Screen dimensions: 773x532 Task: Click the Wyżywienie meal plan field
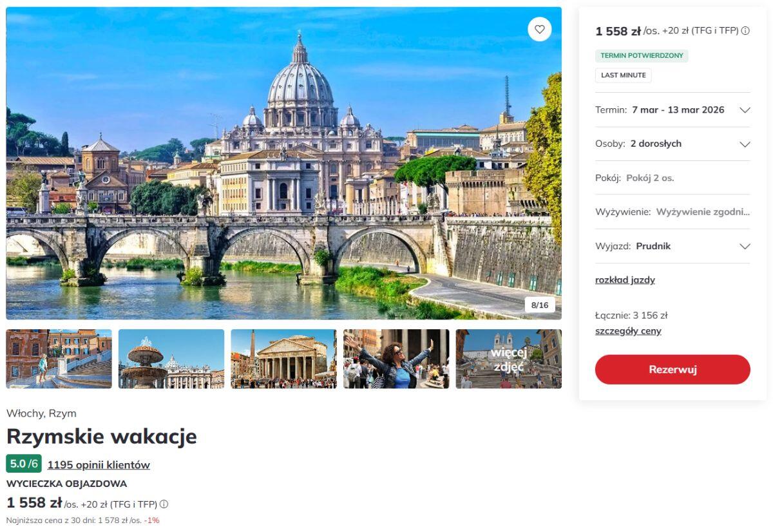tap(673, 212)
